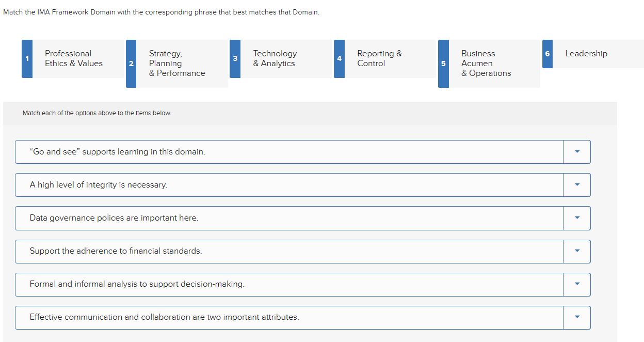
Task: Click the blue number 2 badge
Action: (x=131, y=63)
